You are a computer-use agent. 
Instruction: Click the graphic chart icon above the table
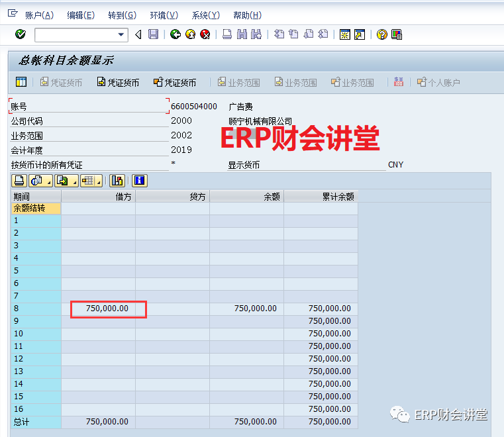point(117,180)
